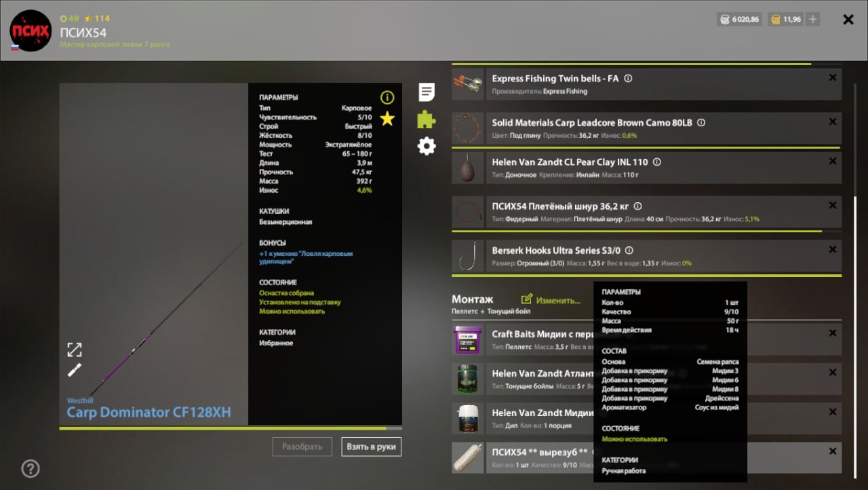868x490 pixels.
Task: Click the Монтаж section header
Action: [x=473, y=299]
